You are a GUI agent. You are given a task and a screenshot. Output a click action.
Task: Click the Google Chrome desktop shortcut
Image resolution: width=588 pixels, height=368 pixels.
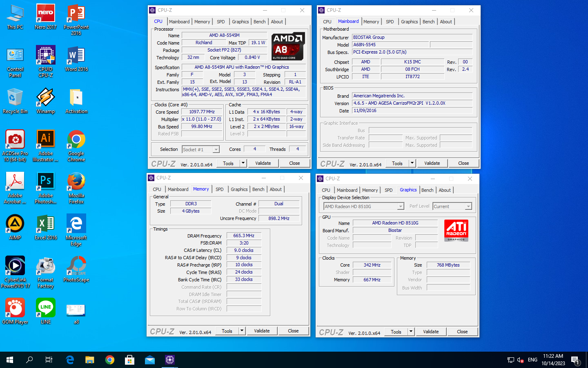click(x=76, y=146)
